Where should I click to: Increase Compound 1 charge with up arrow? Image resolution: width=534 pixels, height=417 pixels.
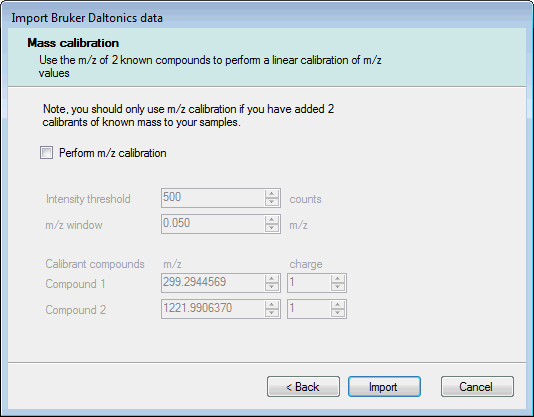pyautogui.click(x=338, y=279)
